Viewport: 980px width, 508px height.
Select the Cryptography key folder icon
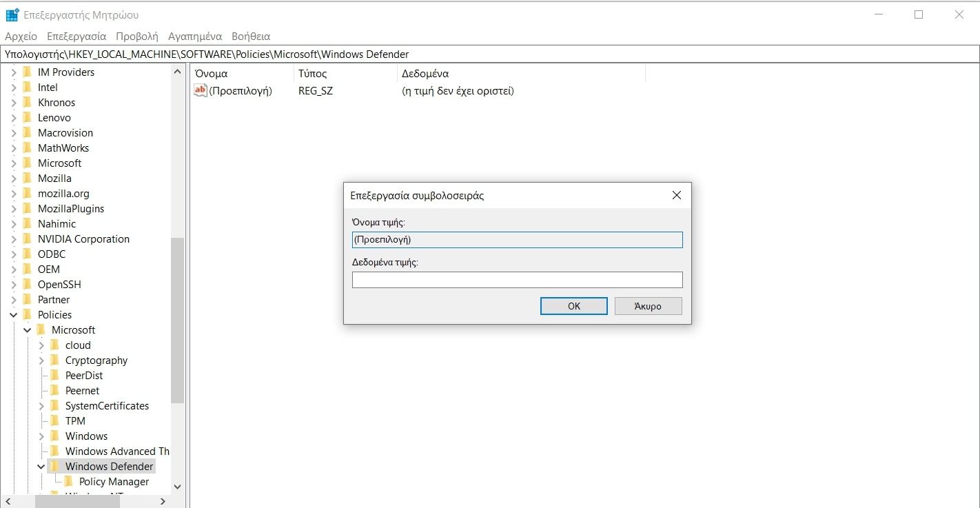pyautogui.click(x=55, y=360)
